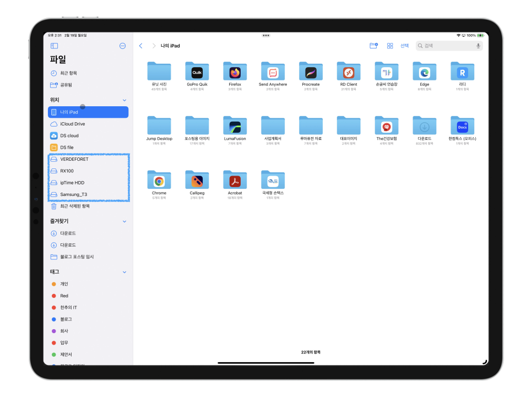Open the Edge folder
This screenshot has width=532, height=398.
[x=425, y=76]
